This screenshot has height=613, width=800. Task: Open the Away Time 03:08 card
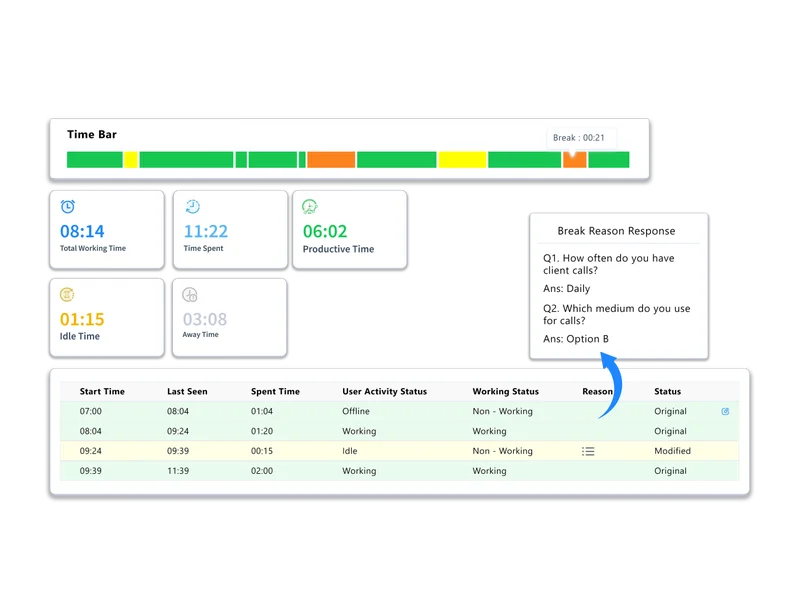pos(230,317)
